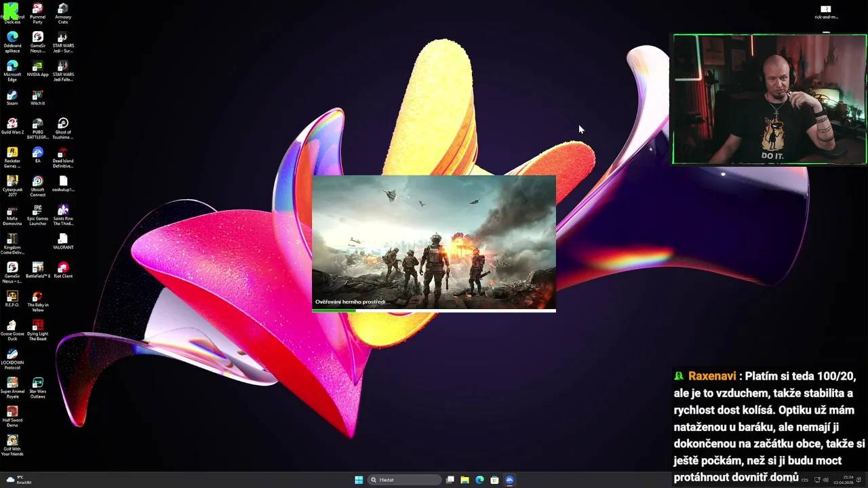Open Task View on the taskbar
This screenshot has height=488, width=868.
coord(450,480)
